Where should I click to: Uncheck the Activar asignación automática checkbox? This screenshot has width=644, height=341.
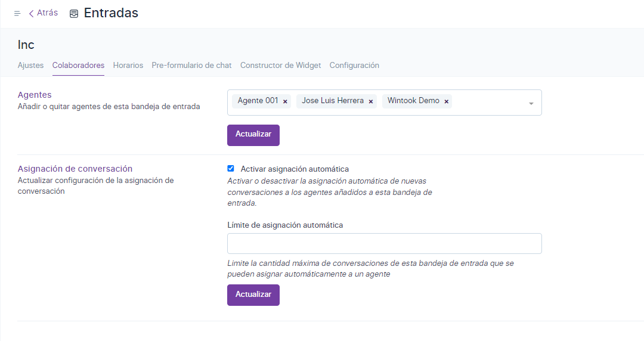click(x=231, y=169)
